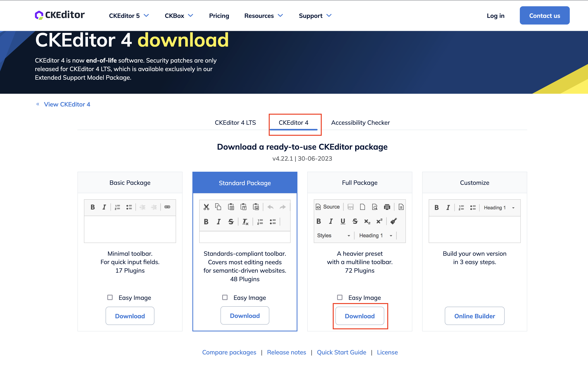Open the Resources dropdown menu
588x370 pixels.
click(x=263, y=16)
